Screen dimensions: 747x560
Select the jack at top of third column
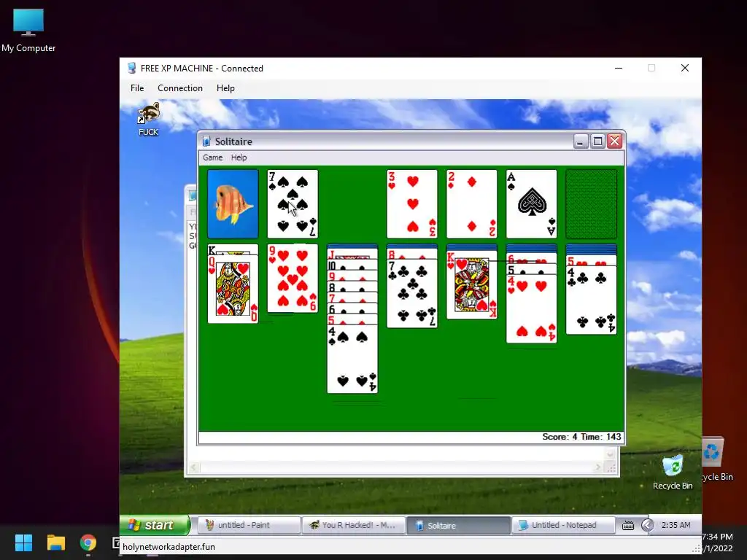click(x=352, y=254)
